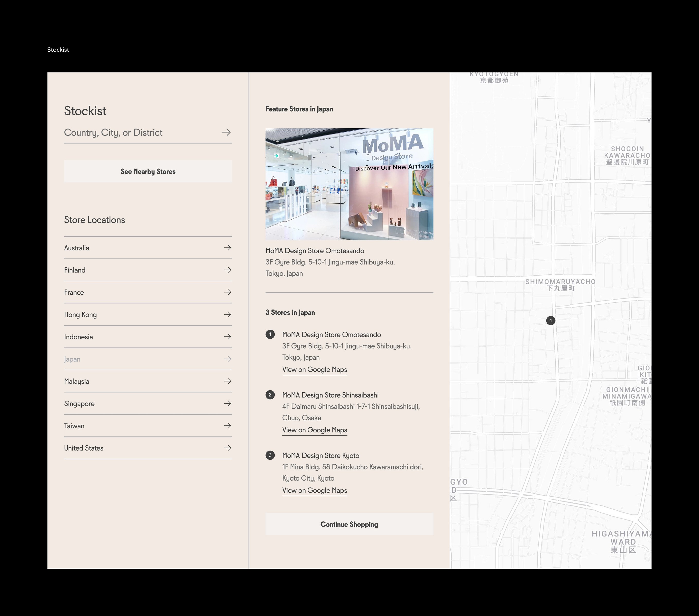Click the arrow icon next to Finland
Image resolution: width=699 pixels, height=616 pixels.
click(228, 270)
